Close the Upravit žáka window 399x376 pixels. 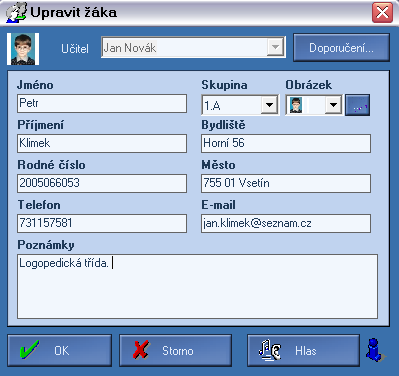click(382, 13)
